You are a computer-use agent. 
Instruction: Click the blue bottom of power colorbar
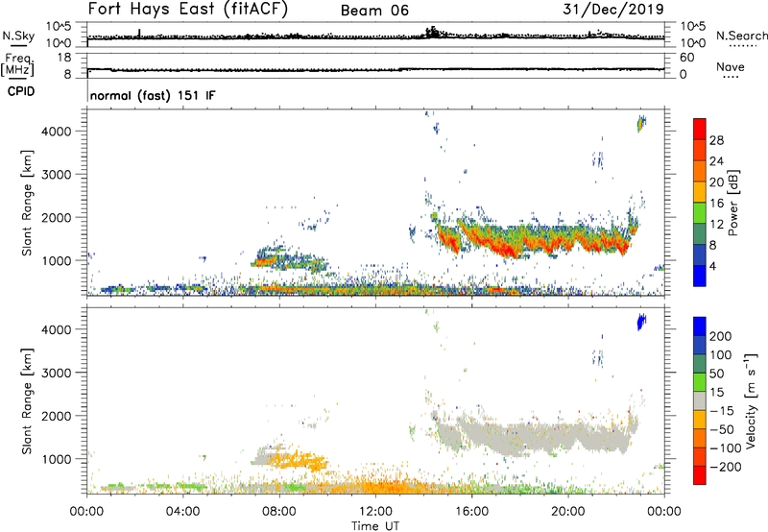(x=700, y=276)
